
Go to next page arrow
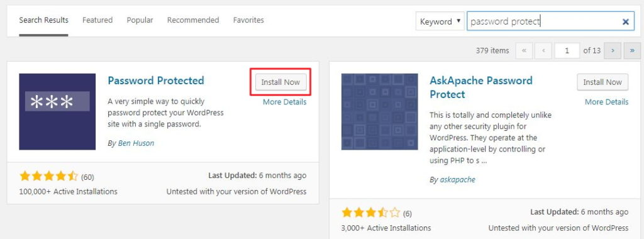pyautogui.click(x=613, y=50)
